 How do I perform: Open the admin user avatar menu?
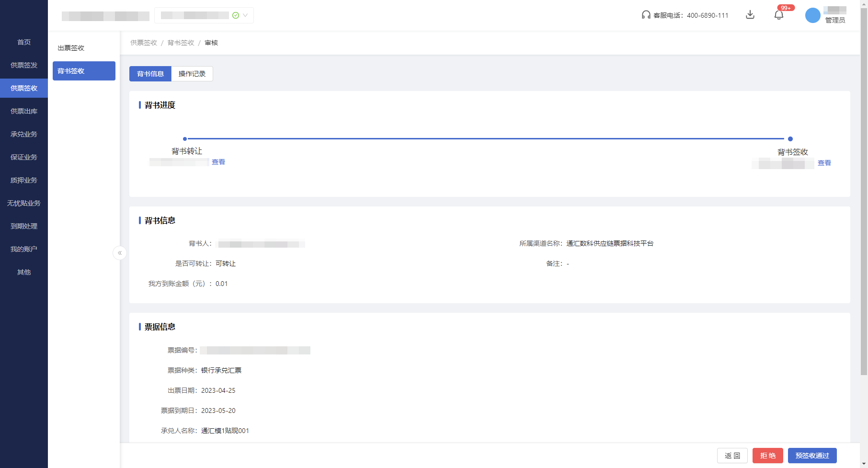pyautogui.click(x=812, y=15)
